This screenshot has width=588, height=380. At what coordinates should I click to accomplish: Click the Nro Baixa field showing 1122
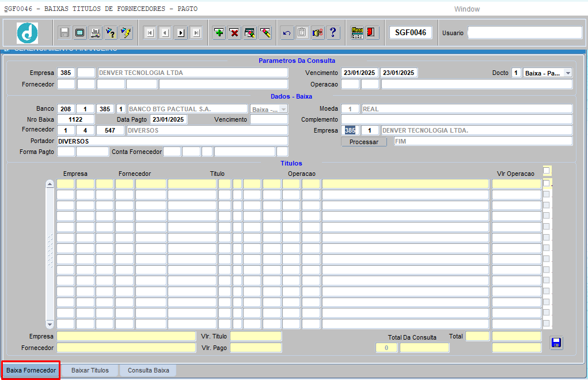(75, 119)
